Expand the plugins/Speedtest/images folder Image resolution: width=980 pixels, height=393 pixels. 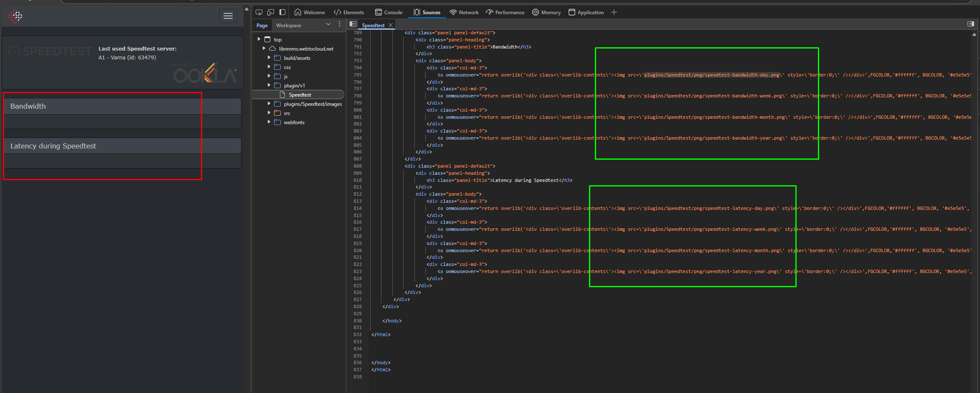269,104
